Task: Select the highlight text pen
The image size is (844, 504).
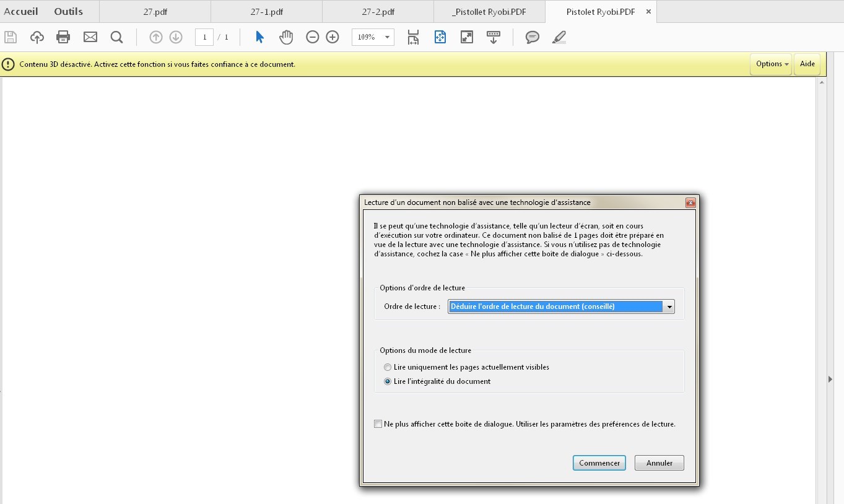Action: click(559, 38)
